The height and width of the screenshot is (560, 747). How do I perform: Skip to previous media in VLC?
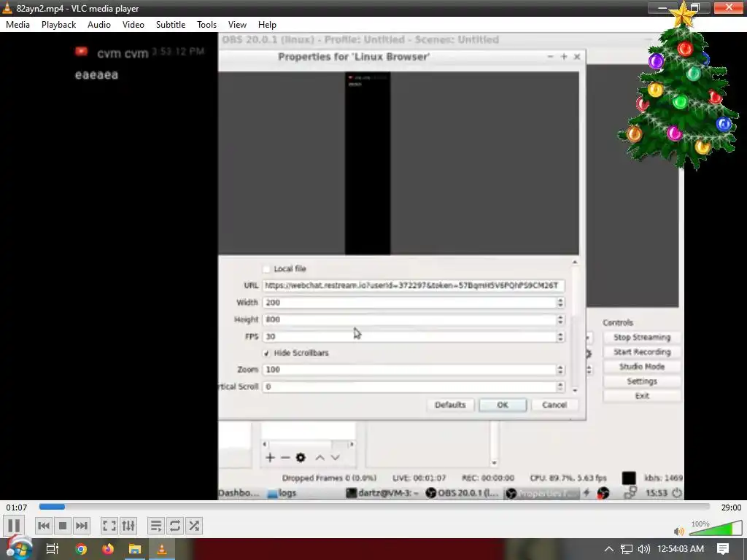click(x=43, y=526)
